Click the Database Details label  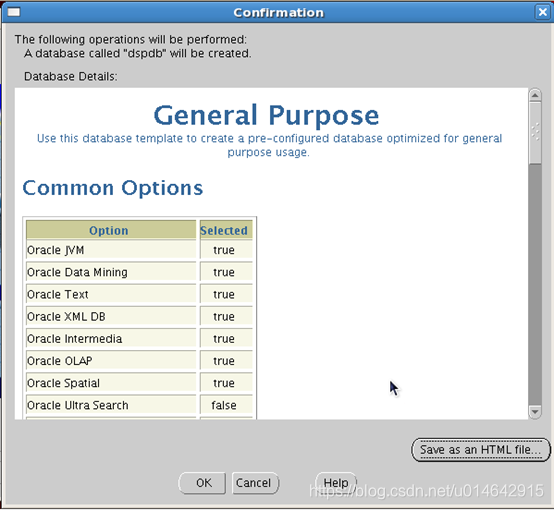coord(71,76)
